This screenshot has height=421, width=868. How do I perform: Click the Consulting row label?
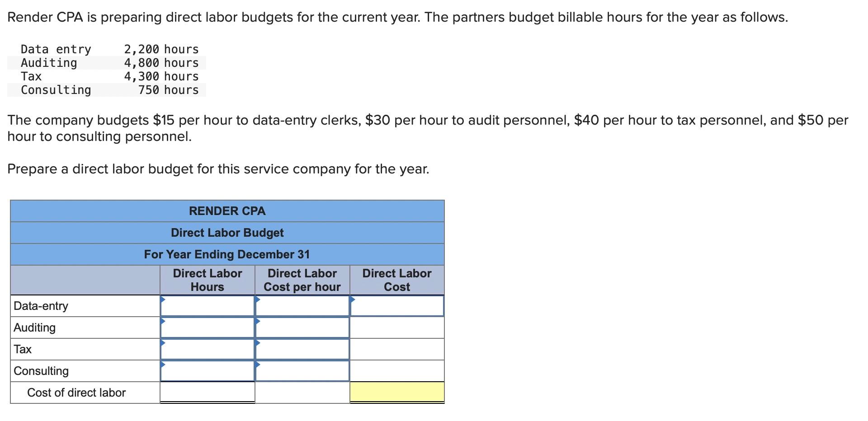point(41,370)
